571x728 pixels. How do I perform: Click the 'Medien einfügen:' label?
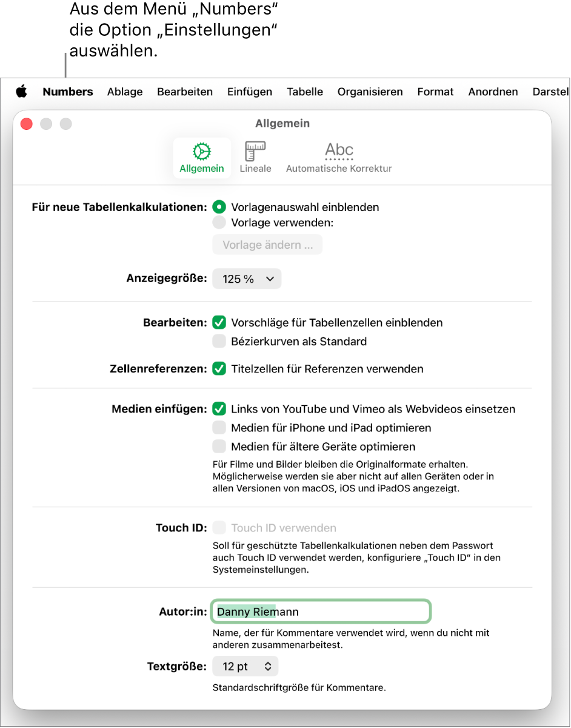[x=159, y=409]
